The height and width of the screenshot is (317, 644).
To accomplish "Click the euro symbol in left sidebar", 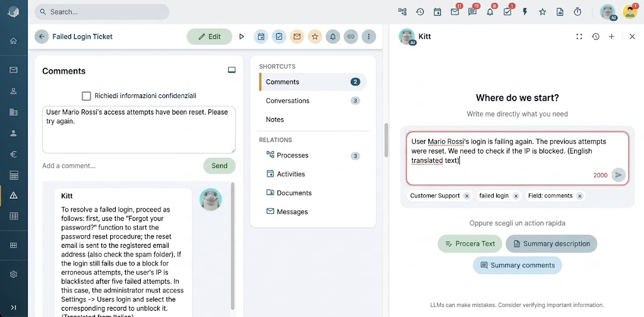I will pos(14,154).
